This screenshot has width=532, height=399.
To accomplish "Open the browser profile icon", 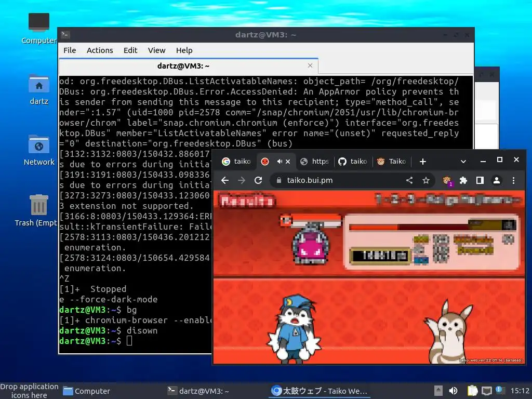I will [x=496, y=180].
